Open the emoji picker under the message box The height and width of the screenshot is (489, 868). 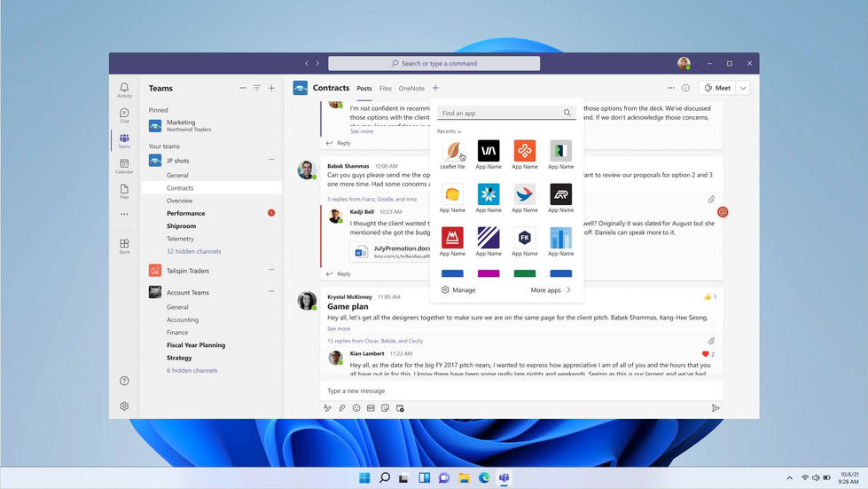tap(356, 408)
